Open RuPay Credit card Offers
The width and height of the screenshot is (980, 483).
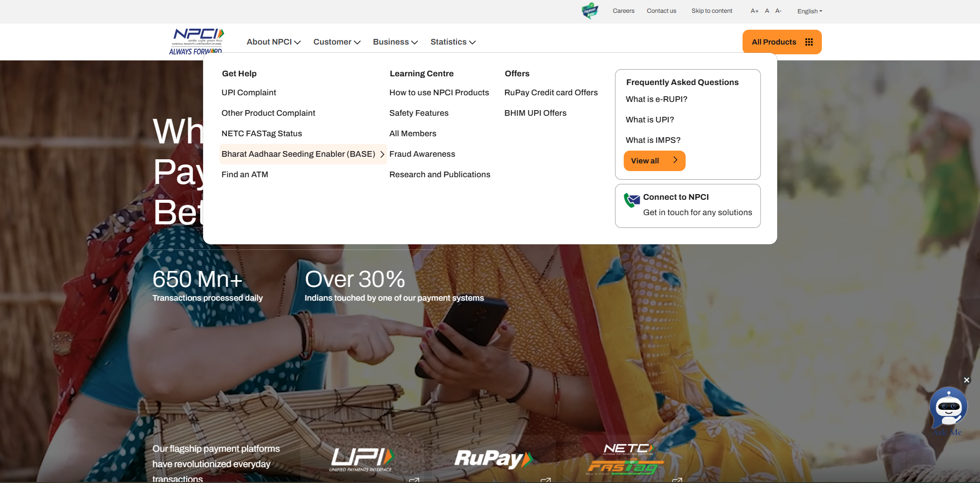pyautogui.click(x=551, y=93)
